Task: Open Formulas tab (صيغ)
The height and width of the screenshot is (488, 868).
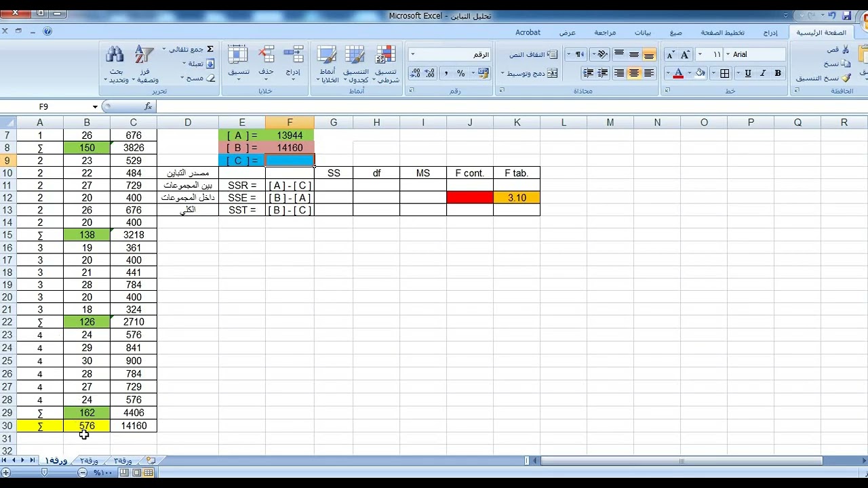Action: pos(676,33)
